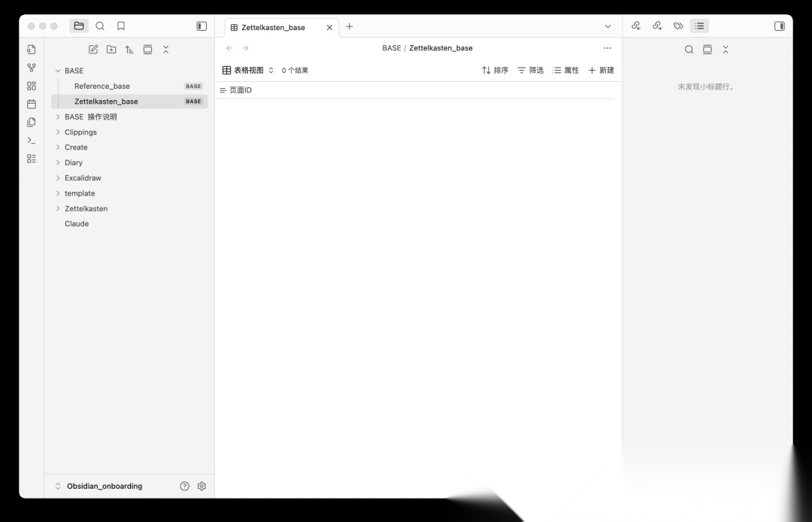The width and height of the screenshot is (812, 522).
Task: Create a new folder in file explorer
Action: 111,49
